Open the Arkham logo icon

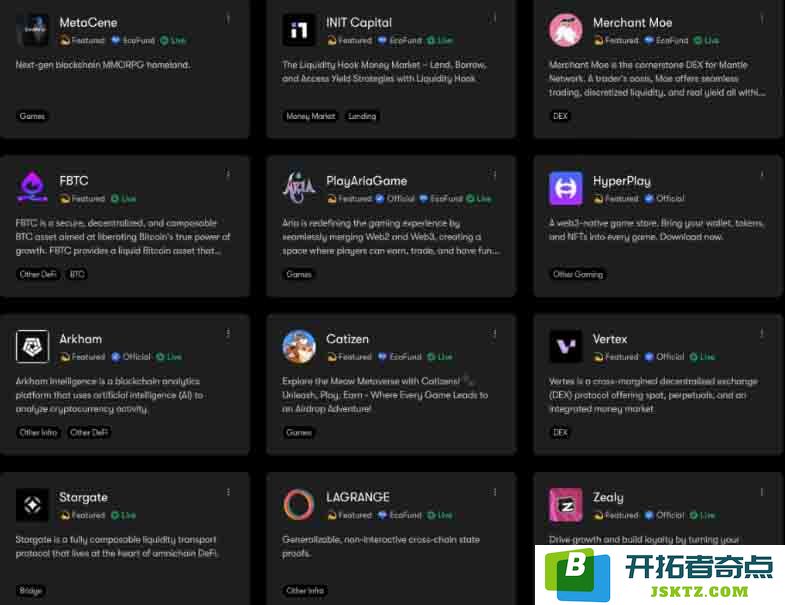33,346
